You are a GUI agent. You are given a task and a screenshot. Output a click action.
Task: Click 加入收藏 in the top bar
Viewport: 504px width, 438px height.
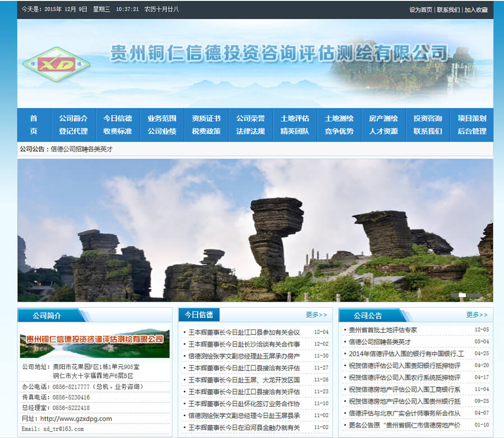[x=476, y=10]
